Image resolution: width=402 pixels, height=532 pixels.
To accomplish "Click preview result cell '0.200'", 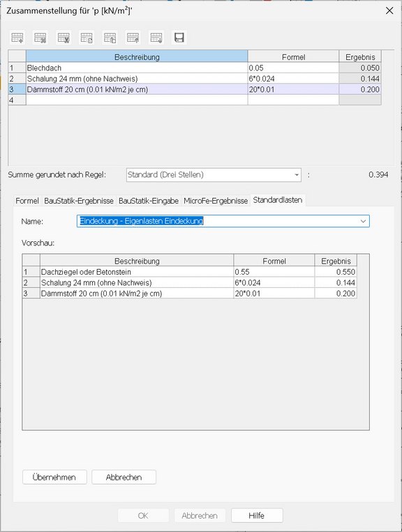I will tap(336, 294).
